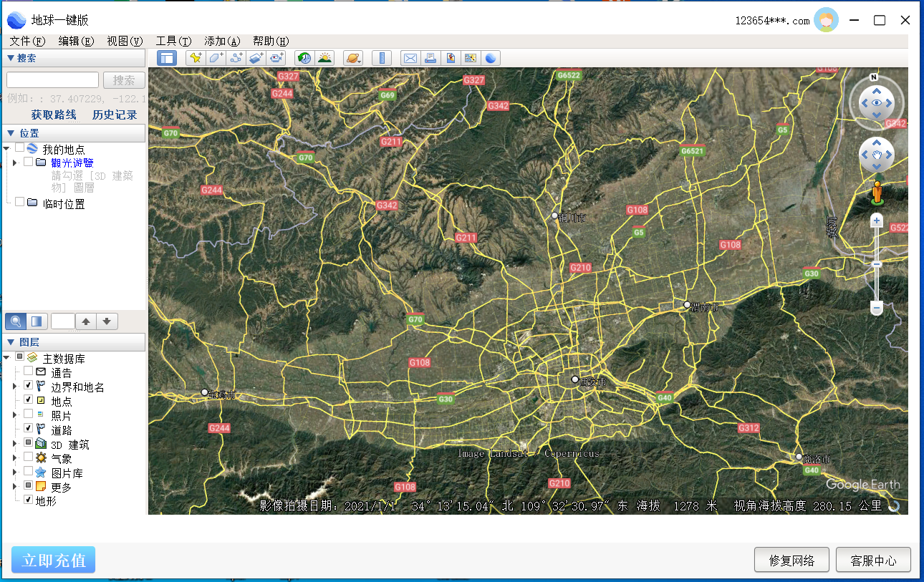View in Google Maps toolbar icon

pyautogui.click(x=471, y=58)
